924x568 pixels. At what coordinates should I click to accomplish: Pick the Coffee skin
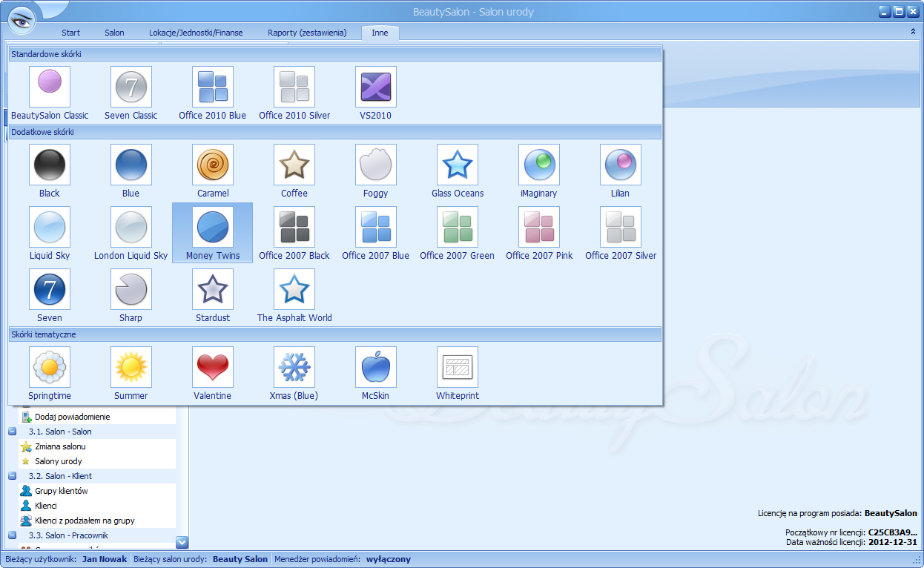coord(294,171)
